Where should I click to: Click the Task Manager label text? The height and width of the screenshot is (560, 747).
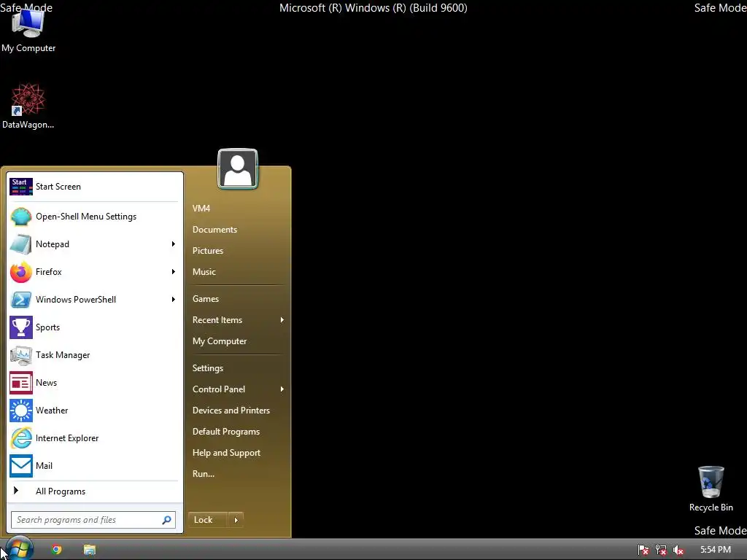(63, 355)
